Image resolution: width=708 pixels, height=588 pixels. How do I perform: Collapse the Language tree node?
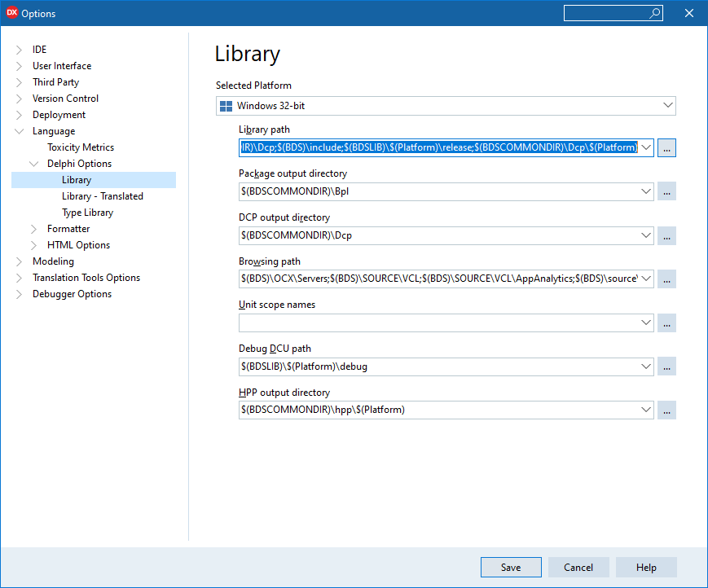[19, 131]
